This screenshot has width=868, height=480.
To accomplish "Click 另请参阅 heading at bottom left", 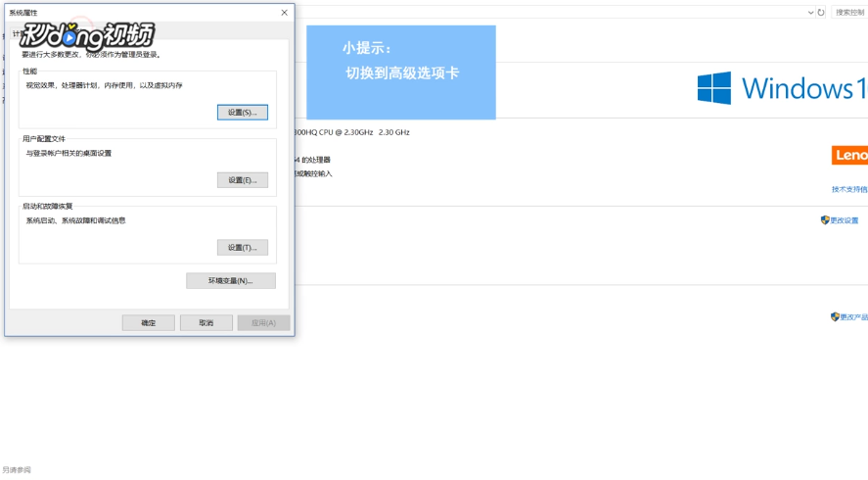I will (x=17, y=470).
